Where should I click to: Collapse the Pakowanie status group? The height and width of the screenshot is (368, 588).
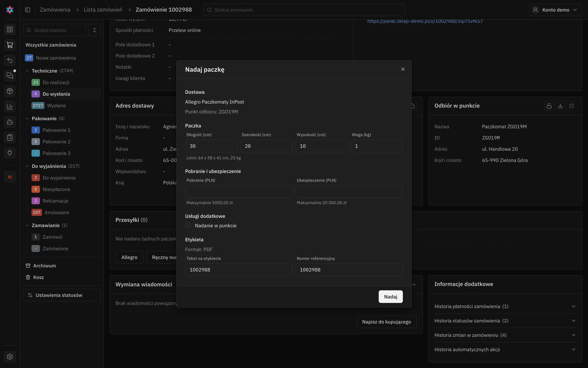(x=27, y=118)
